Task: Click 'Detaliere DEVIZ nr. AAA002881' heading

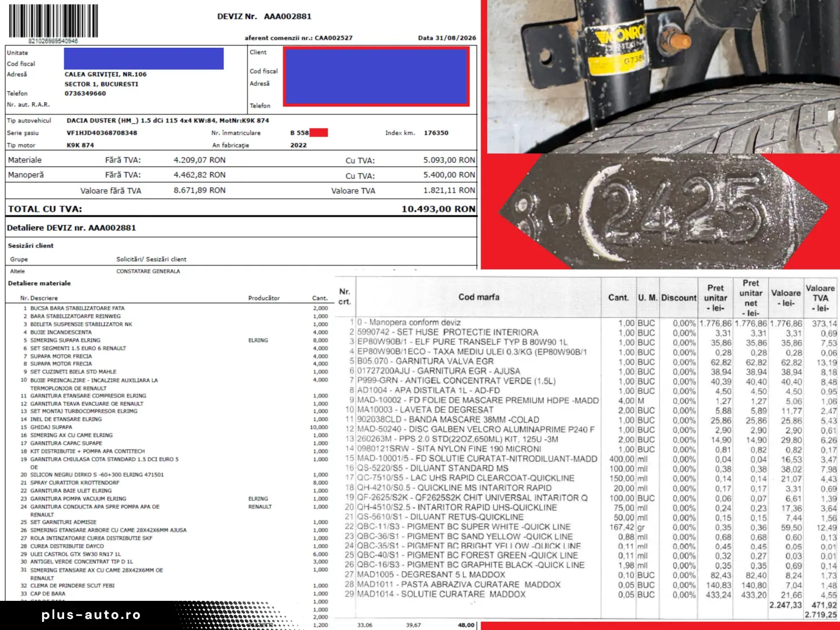Action: pos(71,228)
